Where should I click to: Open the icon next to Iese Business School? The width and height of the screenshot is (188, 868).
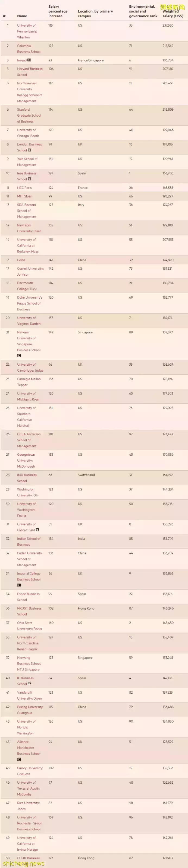(x=29, y=179)
